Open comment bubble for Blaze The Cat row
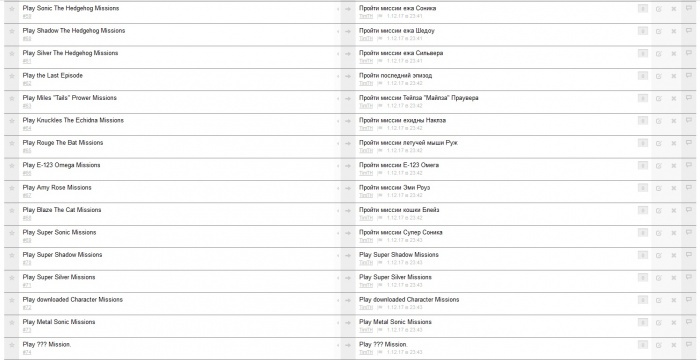This screenshot has width=700, height=360. tap(688, 210)
